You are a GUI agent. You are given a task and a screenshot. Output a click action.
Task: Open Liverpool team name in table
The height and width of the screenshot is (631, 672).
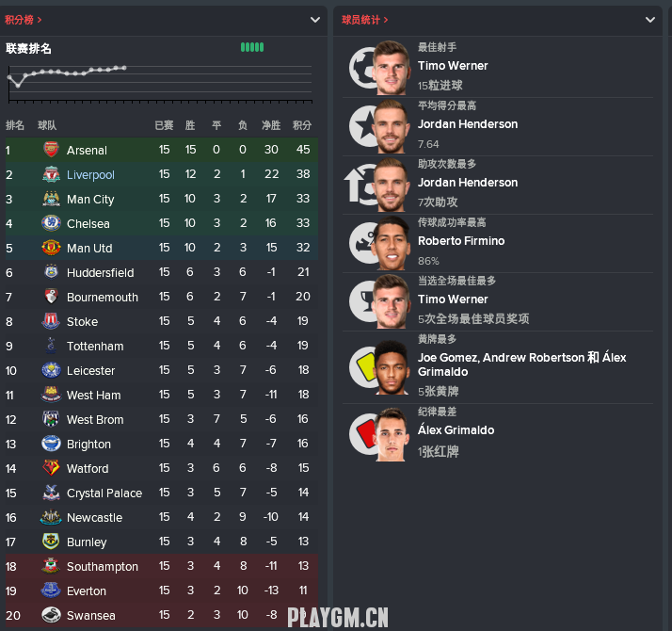[x=90, y=174]
